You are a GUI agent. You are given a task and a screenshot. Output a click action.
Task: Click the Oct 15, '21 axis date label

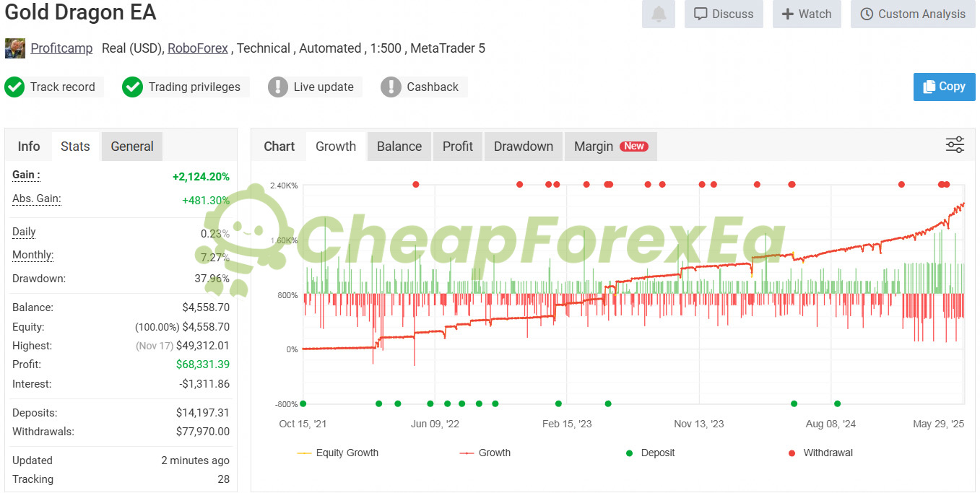click(x=303, y=424)
